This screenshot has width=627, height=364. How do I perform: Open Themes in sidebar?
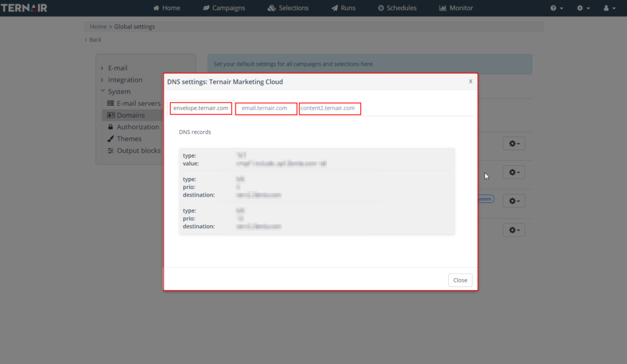coord(124,139)
